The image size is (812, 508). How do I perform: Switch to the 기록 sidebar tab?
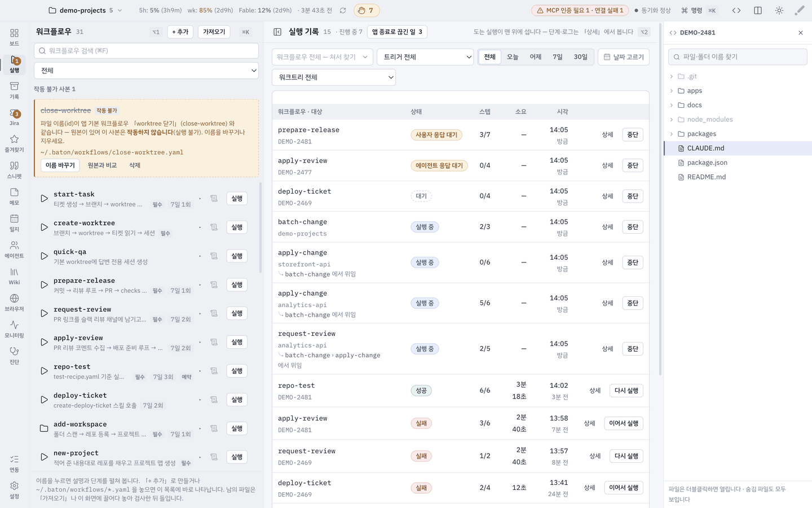[x=14, y=90]
